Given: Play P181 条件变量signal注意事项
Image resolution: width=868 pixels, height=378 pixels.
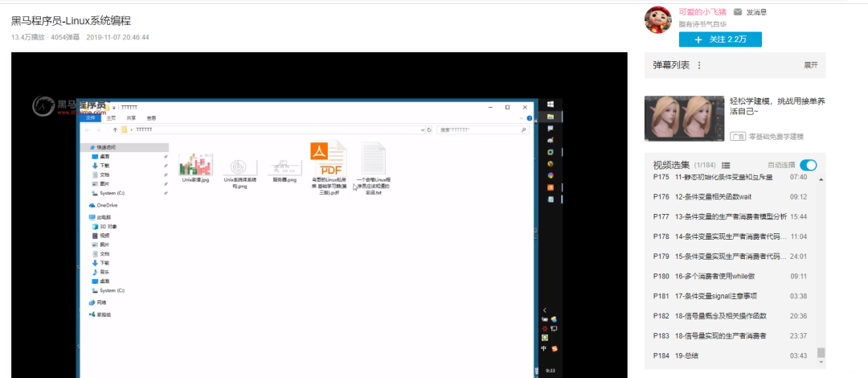Looking at the screenshot, I should pos(730,296).
